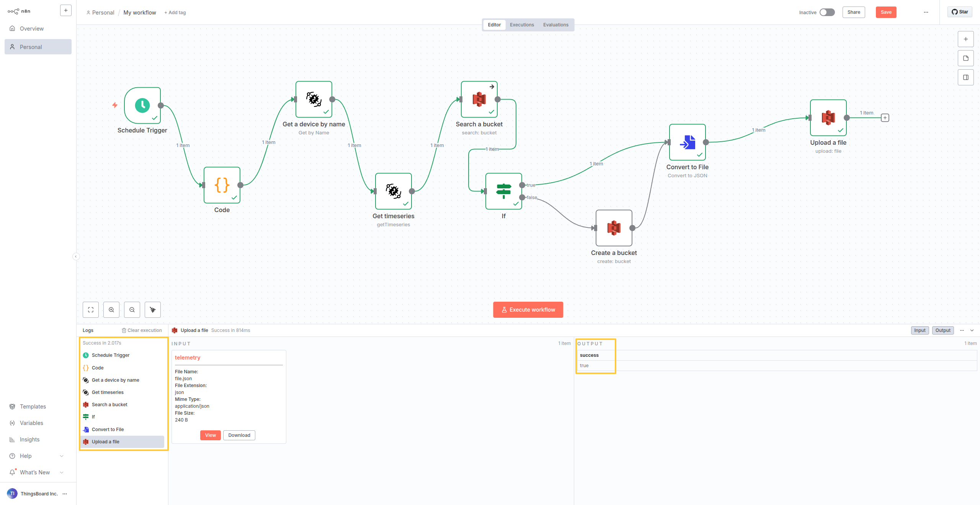The height and width of the screenshot is (505, 980).
Task: Select the Create a bucket node
Action: click(x=614, y=228)
